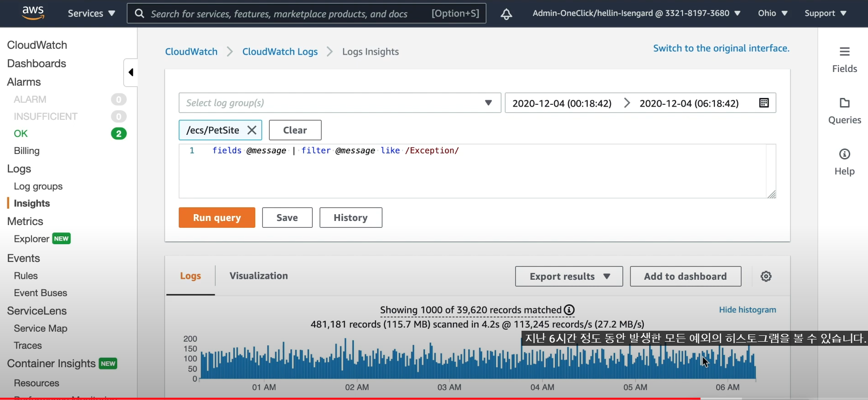Open Billing alarms
Viewport: 868px width, 400px height.
point(26,151)
